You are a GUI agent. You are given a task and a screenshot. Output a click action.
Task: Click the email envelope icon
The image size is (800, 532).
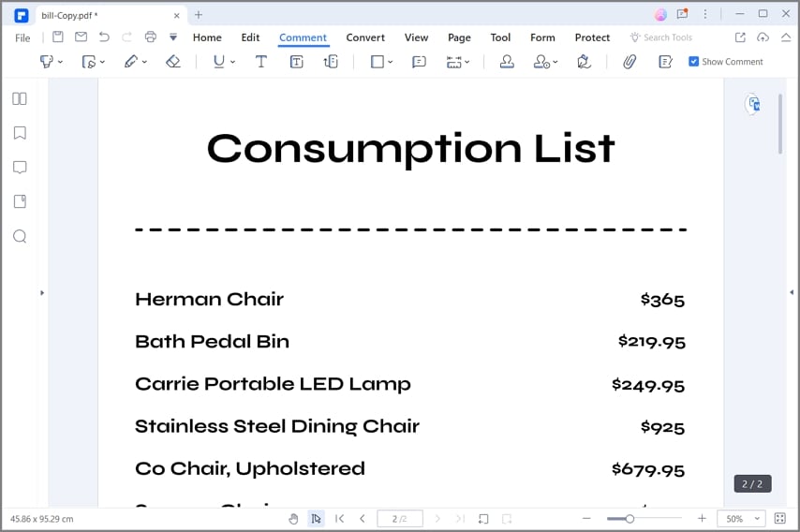point(81,37)
